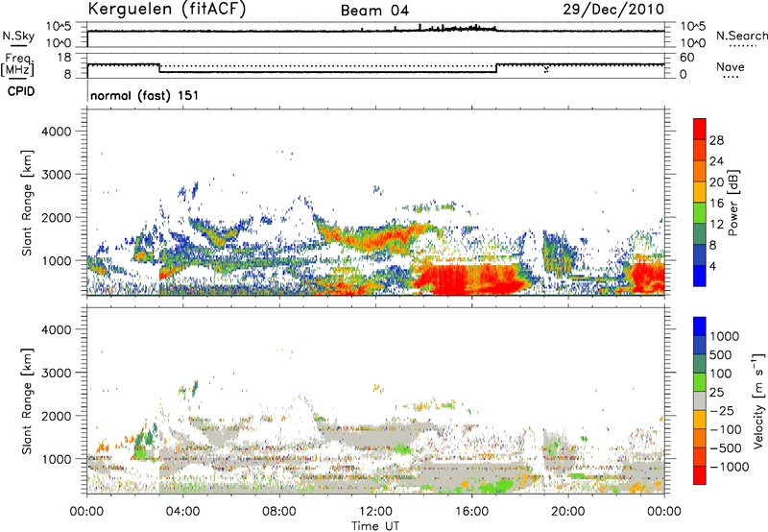Click the normal (fast) 151 mode text
This screenshot has height=532, width=768.
145,95
